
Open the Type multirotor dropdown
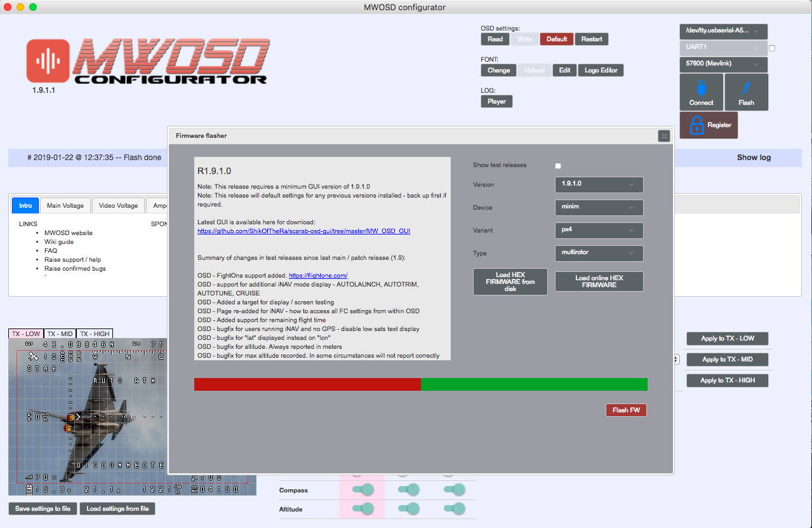[x=599, y=253]
